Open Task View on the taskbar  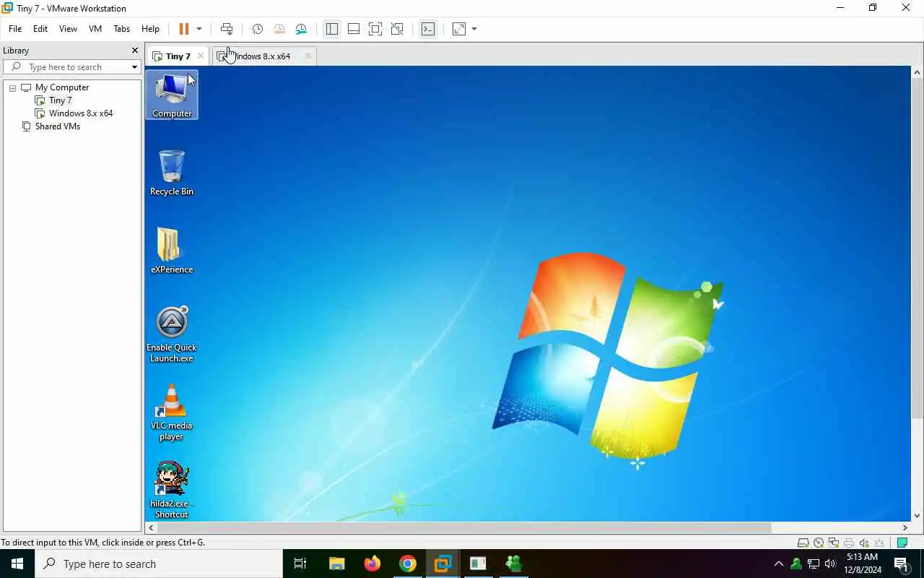pyautogui.click(x=300, y=564)
